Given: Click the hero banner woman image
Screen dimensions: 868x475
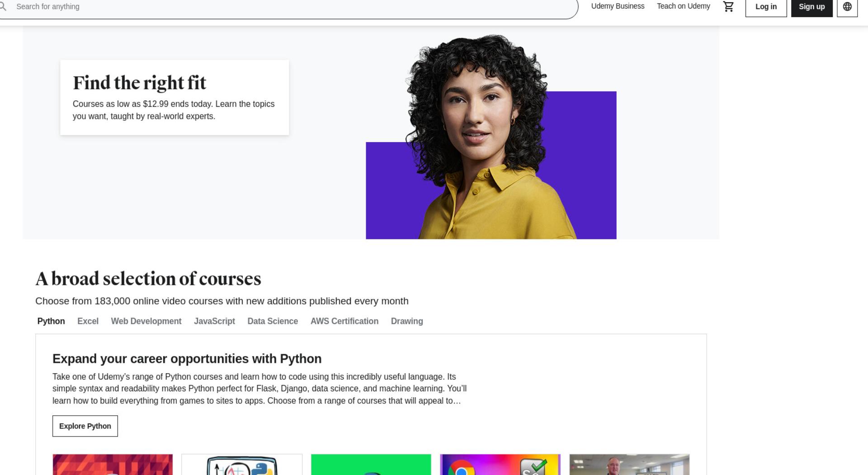Looking at the screenshot, I should coord(491,137).
